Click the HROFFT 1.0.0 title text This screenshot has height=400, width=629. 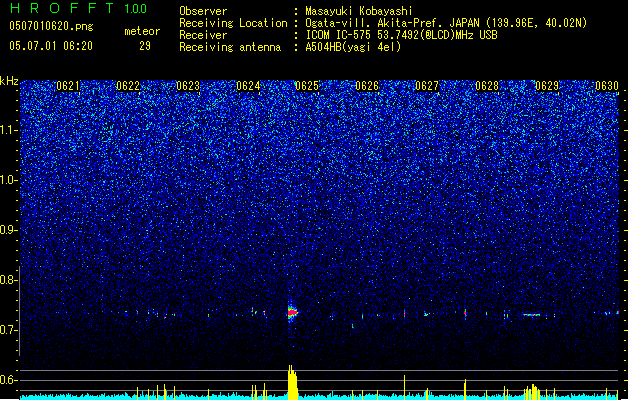(78, 8)
